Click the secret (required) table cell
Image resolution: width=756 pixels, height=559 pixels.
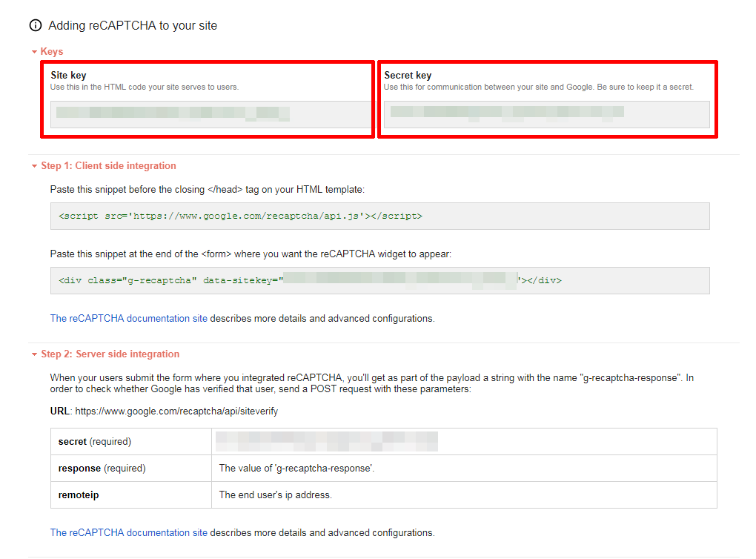pyautogui.click(x=130, y=441)
